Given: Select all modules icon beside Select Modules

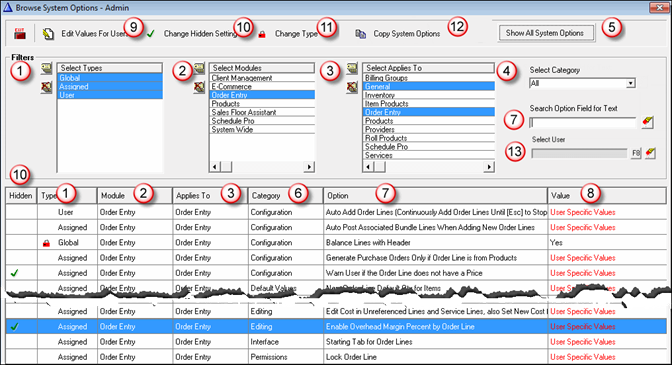Looking at the screenshot, I should coord(199,68).
